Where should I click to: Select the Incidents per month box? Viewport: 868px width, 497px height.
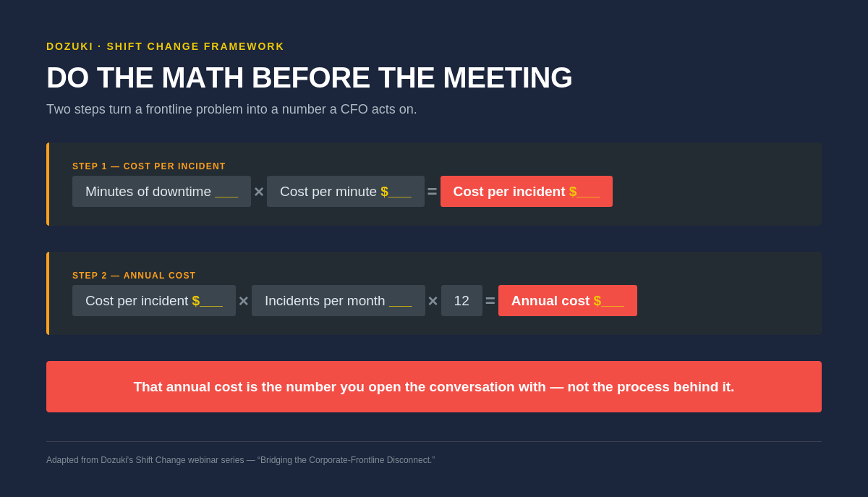(339, 301)
